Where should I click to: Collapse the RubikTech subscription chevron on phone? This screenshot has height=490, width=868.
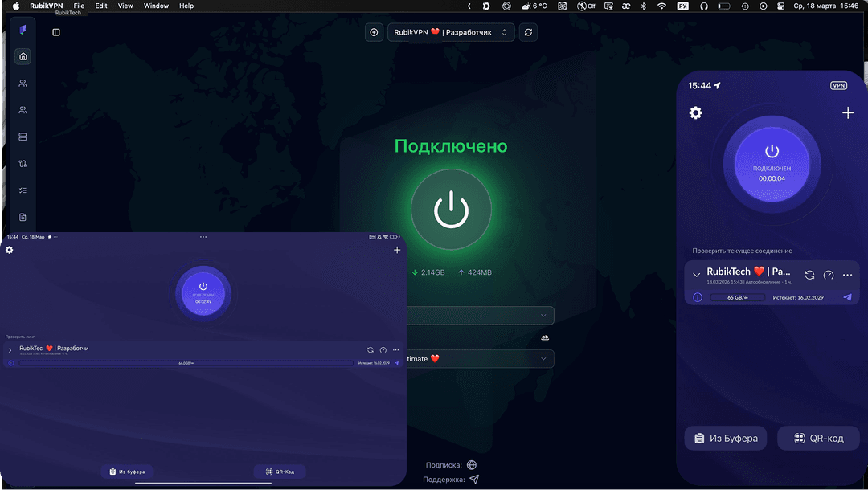[x=697, y=275]
